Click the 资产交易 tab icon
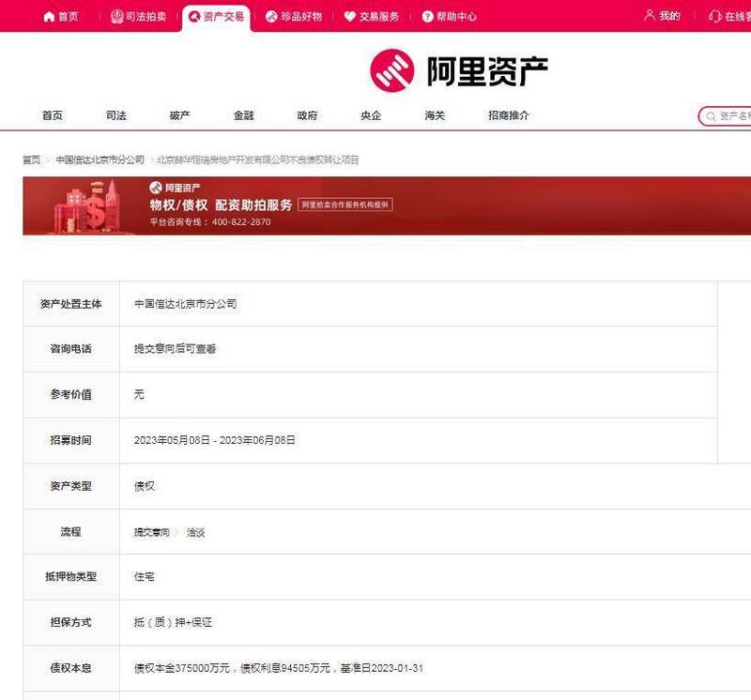 [x=194, y=17]
